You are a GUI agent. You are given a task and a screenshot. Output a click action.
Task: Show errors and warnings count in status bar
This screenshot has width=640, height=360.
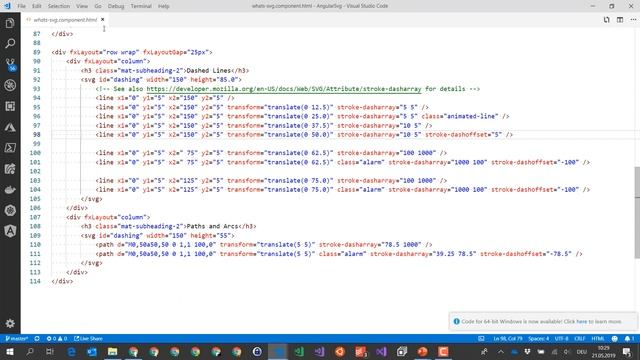pyautogui.click(x=57, y=339)
